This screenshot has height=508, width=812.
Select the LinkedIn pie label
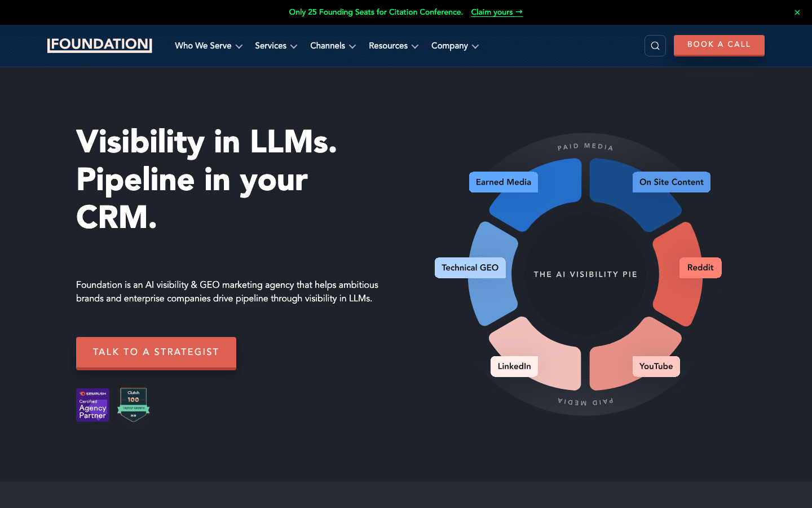click(x=514, y=366)
